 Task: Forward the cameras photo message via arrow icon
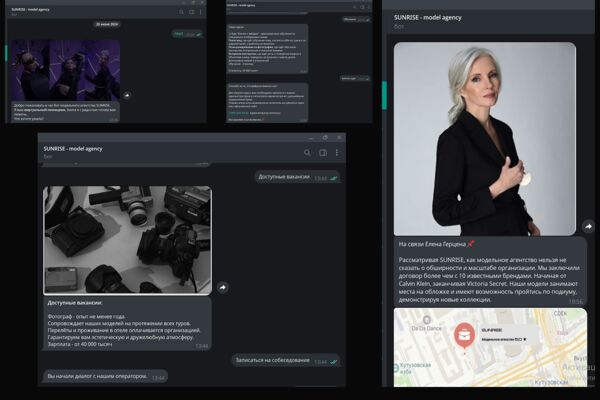click(x=223, y=287)
